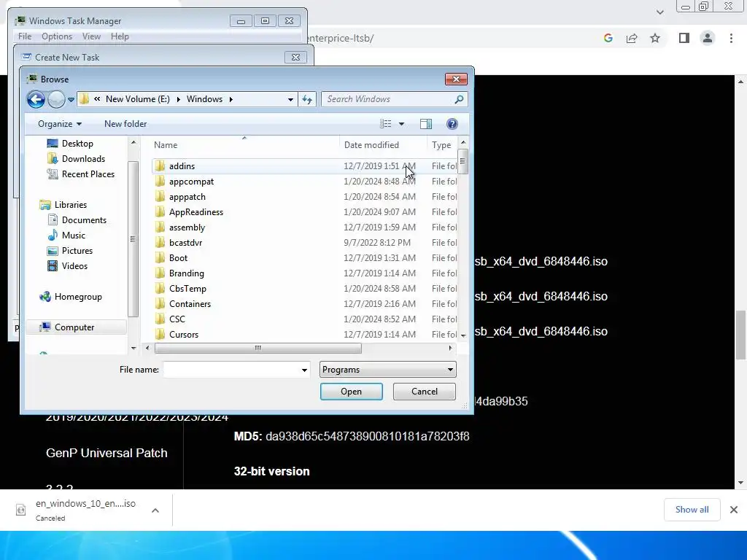Open recent locations dropdown beside Forward arrow
Viewport: 747px width, 560px height.
tap(71, 99)
